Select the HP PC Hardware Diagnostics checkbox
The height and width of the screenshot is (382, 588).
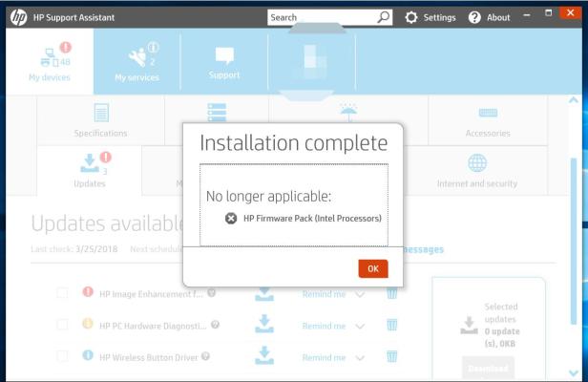62,325
